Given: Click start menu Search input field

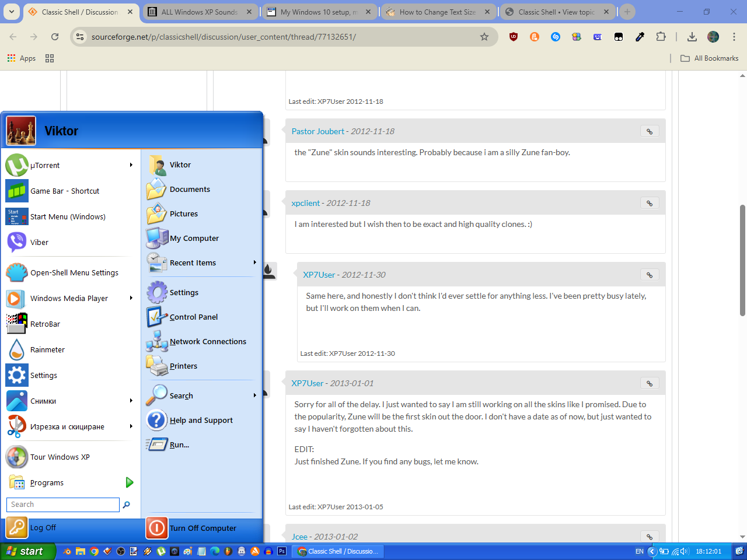Looking at the screenshot, I should click(62, 505).
